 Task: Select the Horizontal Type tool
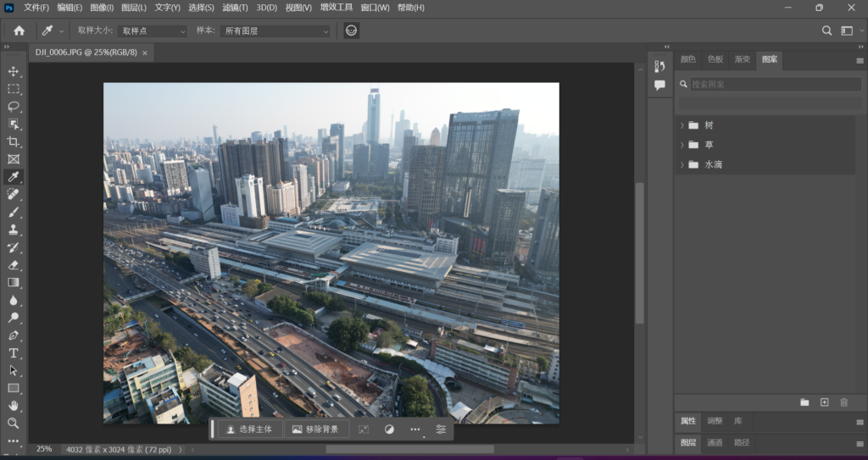click(x=14, y=352)
